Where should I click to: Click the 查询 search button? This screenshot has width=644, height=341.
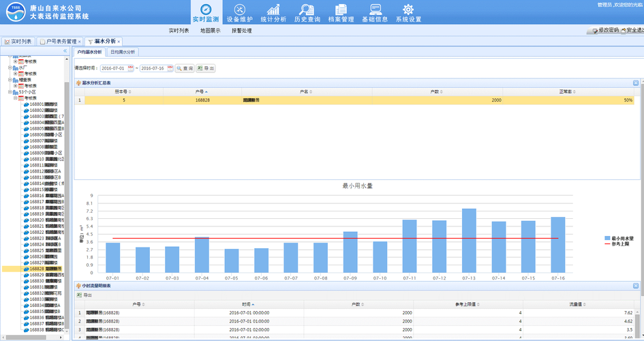pyautogui.click(x=185, y=68)
